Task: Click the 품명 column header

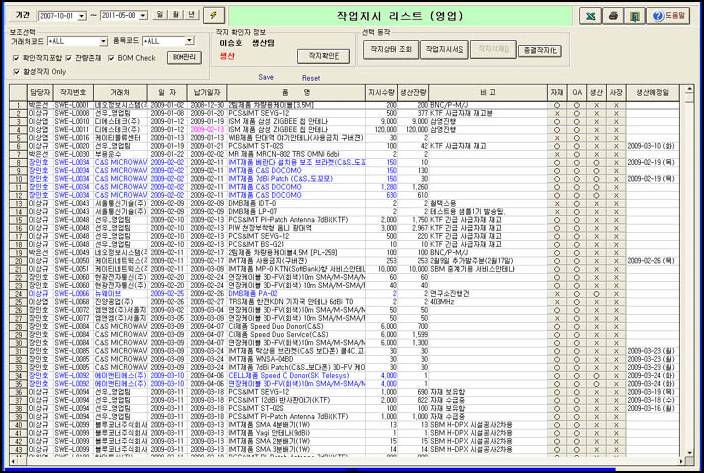Action: (296, 92)
